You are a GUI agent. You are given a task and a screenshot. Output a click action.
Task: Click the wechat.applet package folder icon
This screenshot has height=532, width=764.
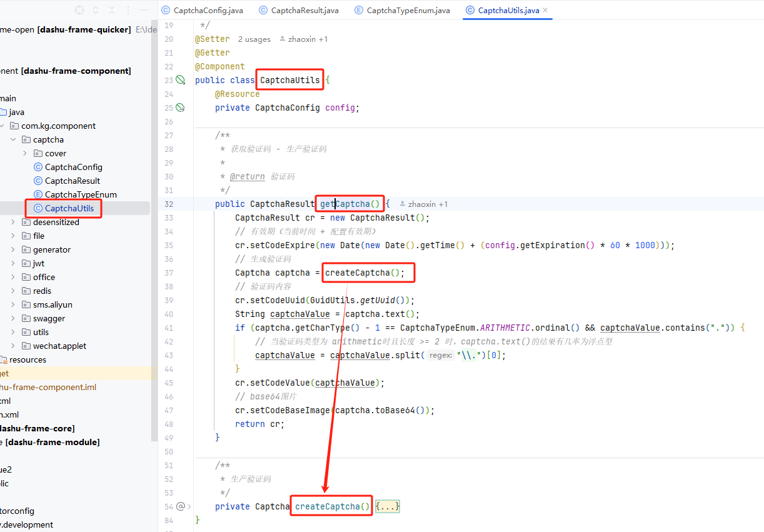[x=26, y=346]
